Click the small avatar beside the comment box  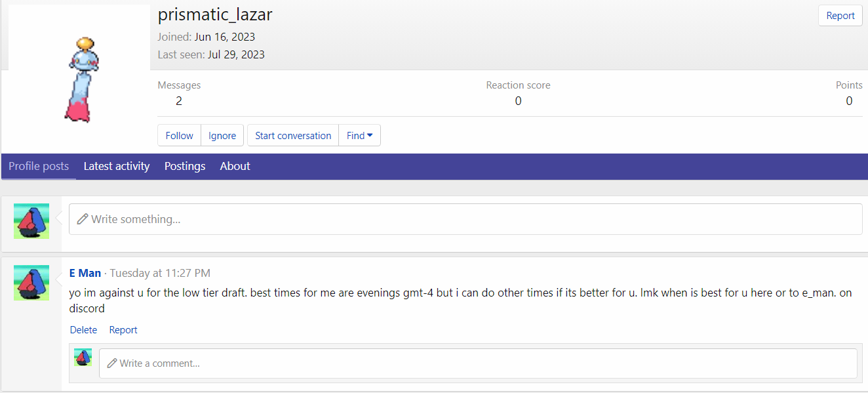(83, 357)
